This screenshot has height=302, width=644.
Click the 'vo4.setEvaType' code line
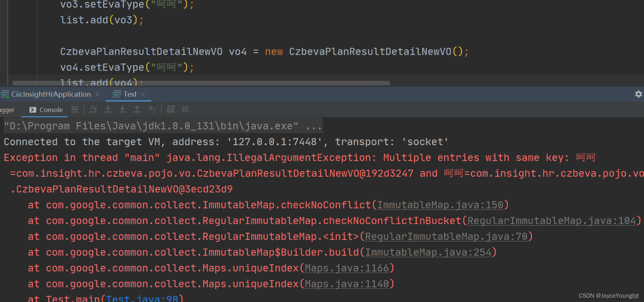[127, 67]
